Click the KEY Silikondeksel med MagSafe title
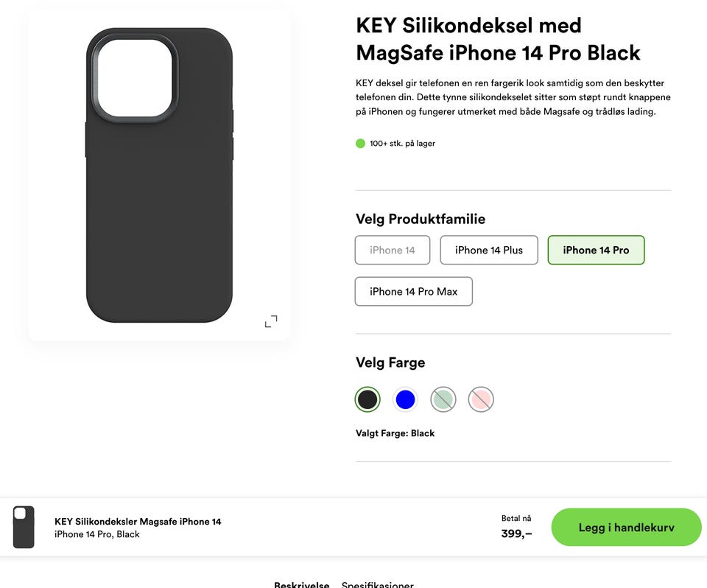The image size is (707, 588). pos(498,39)
